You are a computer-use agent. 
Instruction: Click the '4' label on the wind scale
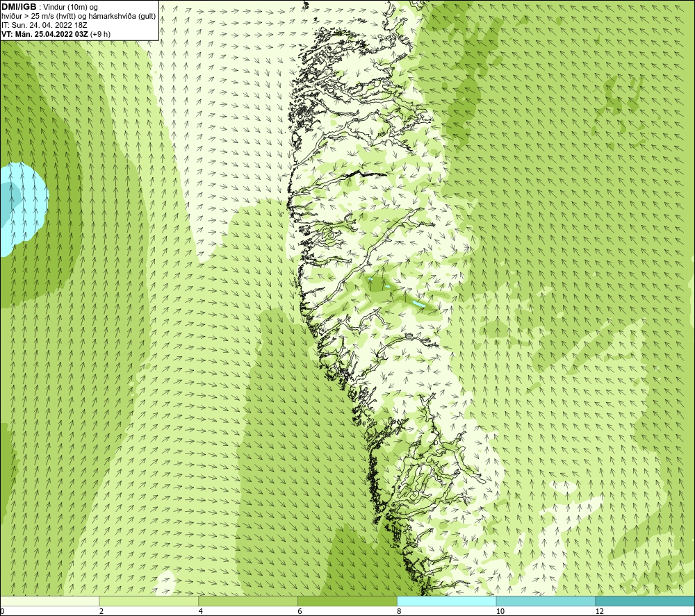point(201,612)
